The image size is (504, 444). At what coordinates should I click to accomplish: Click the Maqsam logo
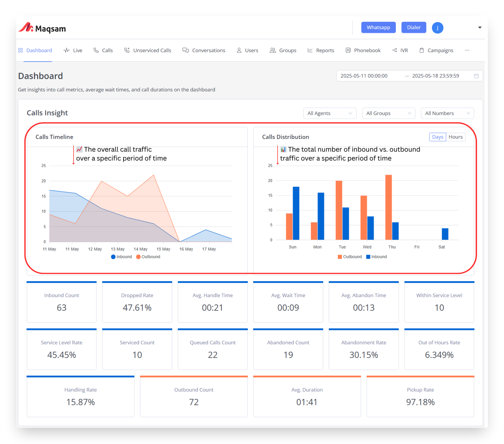tap(42, 28)
